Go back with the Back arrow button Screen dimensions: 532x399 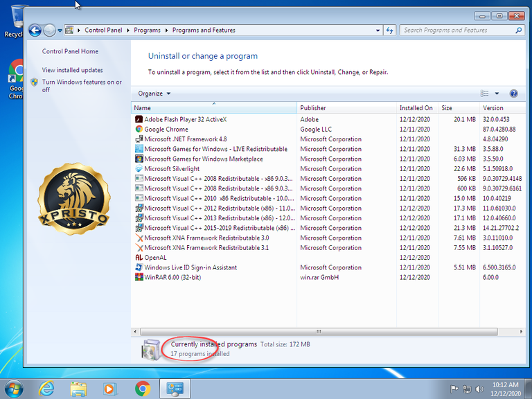(x=35, y=30)
